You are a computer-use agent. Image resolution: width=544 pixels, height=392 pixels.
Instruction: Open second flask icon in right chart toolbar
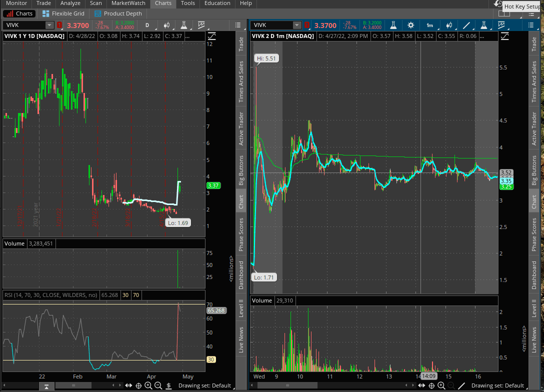click(483, 25)
